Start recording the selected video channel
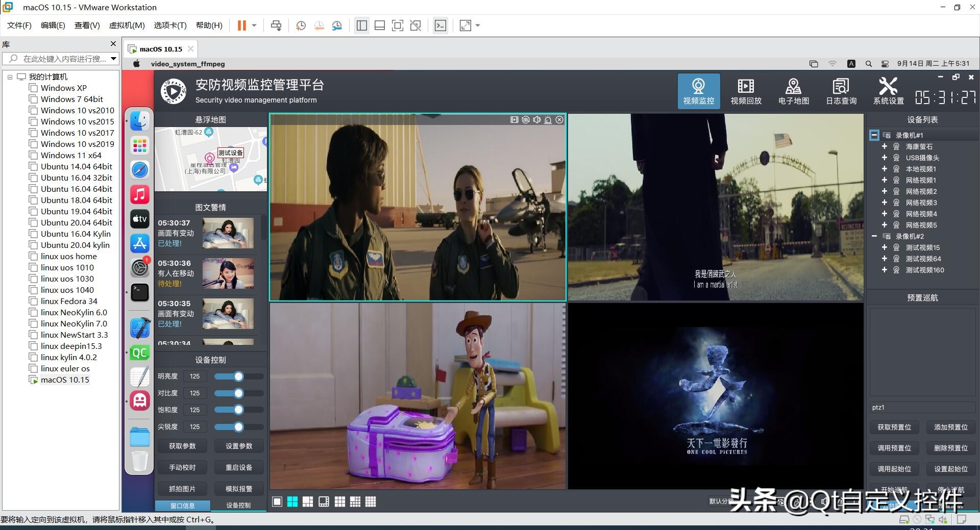This screenshot has width=980, height=530. 514,119
